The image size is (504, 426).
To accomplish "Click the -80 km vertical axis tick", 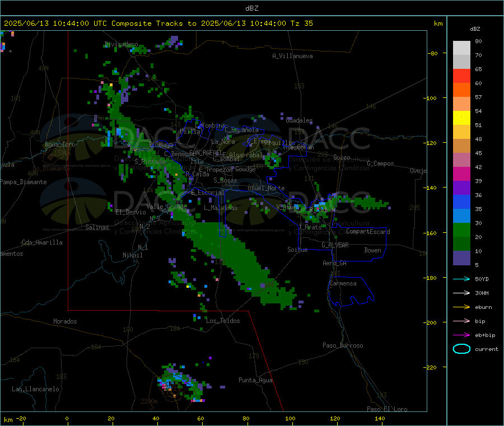I will tap(432, 53).
